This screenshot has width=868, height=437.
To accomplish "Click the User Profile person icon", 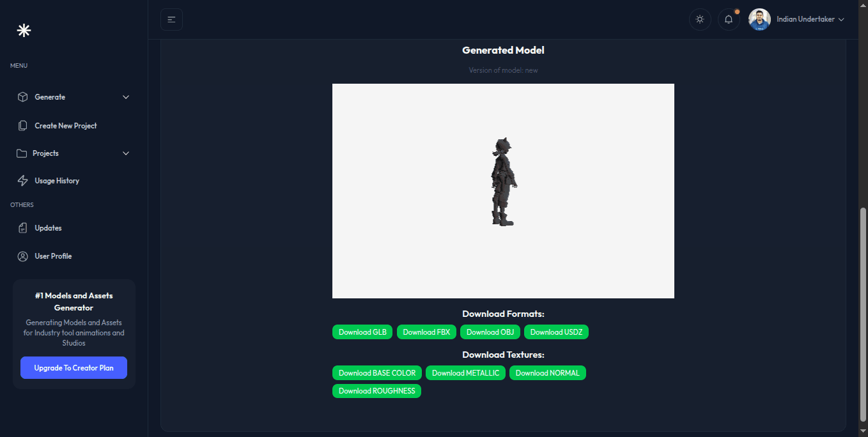I will tap(23, 256).
